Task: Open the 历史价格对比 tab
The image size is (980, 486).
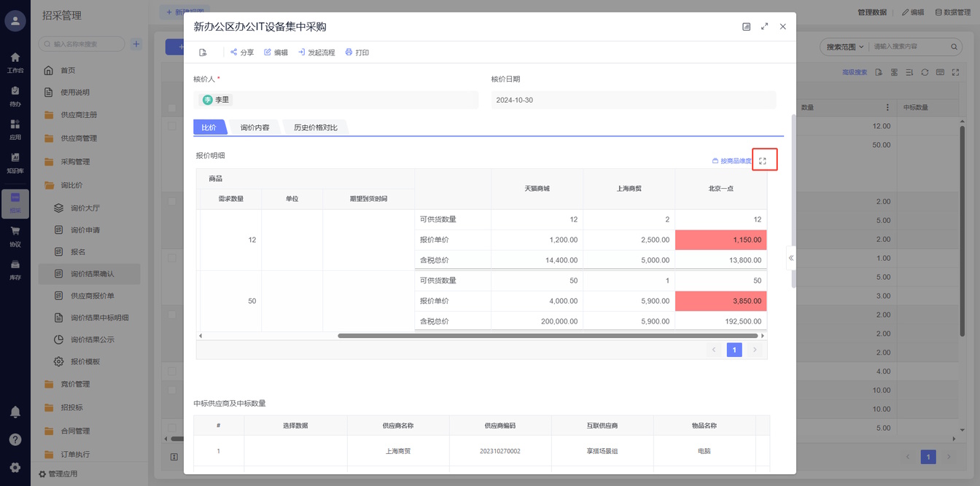Action: tap(315, 128)
